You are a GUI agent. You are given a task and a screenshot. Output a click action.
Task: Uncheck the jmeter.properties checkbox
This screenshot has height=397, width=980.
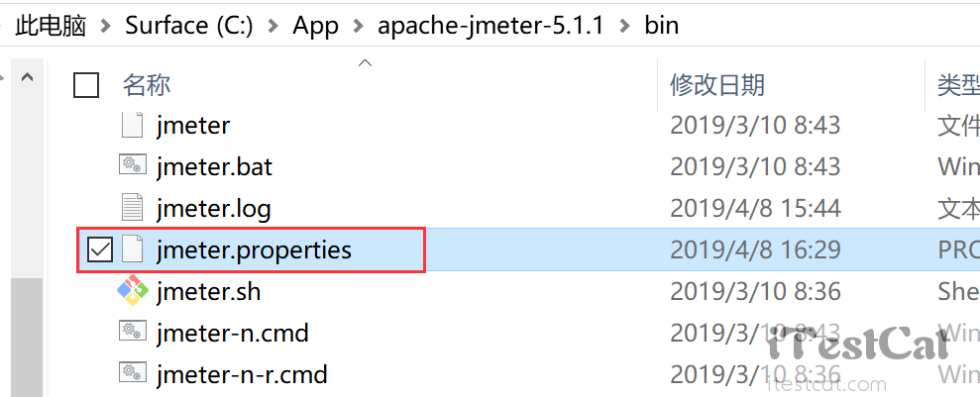point(100,250)
